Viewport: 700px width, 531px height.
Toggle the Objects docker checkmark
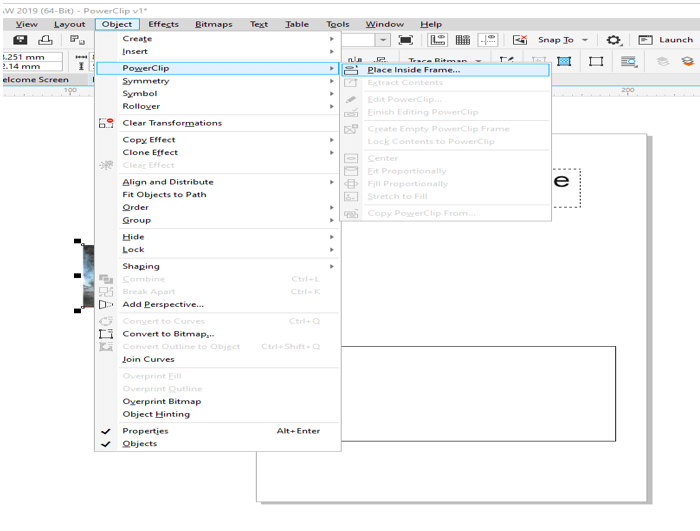pos(106,444)
